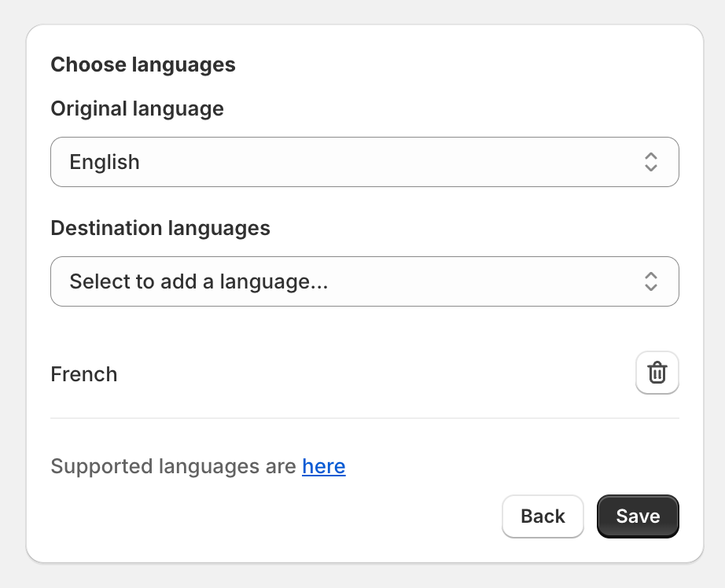
Task: Select to add a new destination language
Action: (364, 281)
